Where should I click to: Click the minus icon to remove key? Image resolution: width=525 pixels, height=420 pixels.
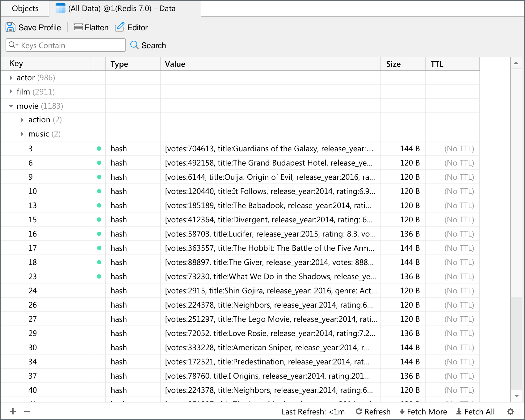click(27, 411)
